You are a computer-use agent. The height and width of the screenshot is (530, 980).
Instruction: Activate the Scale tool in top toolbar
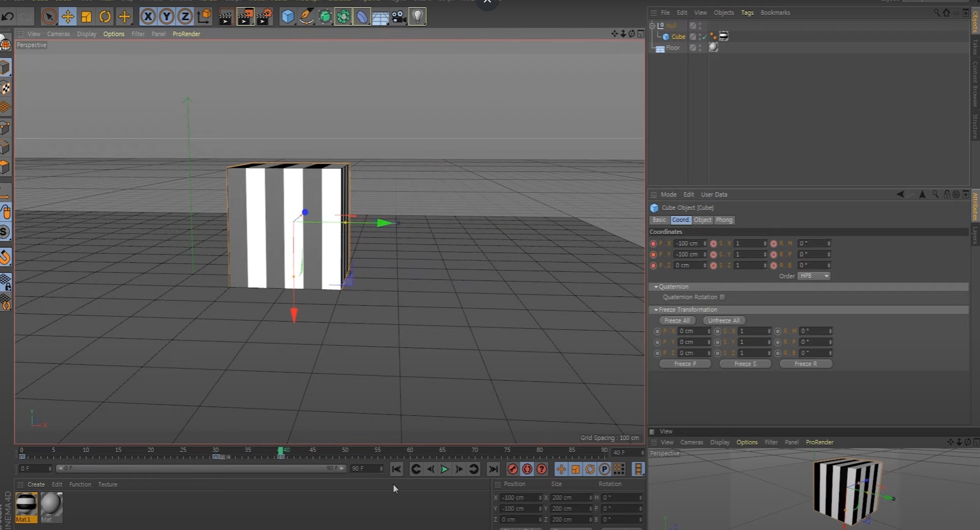[86, 17]
